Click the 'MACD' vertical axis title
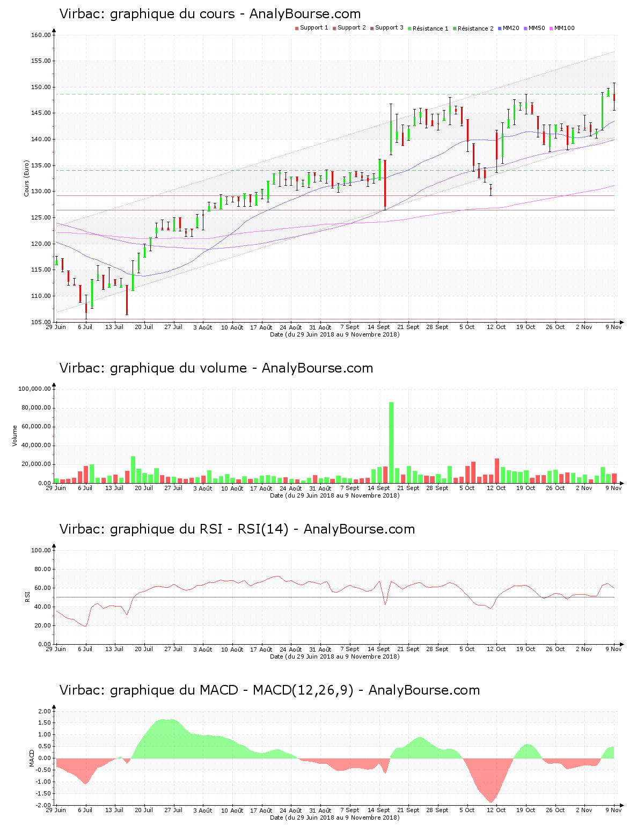The image size is (644, 832). tap(32, 758)
